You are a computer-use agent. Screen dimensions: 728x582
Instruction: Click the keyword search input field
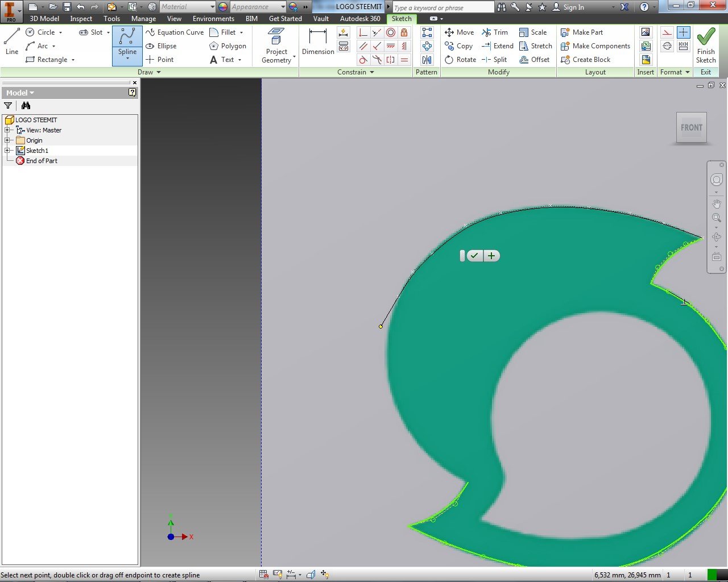click(443, 7)
